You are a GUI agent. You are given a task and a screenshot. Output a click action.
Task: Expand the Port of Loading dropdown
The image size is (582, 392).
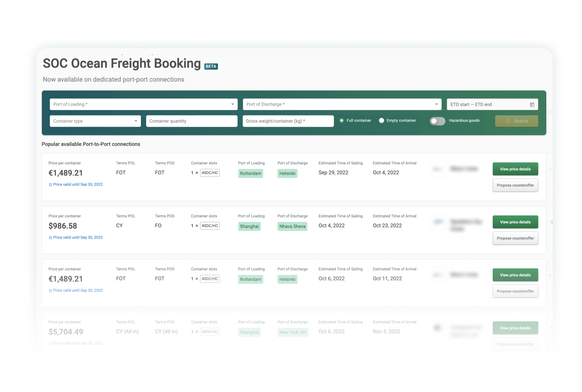pyautogui.click(x=144, y=104)
